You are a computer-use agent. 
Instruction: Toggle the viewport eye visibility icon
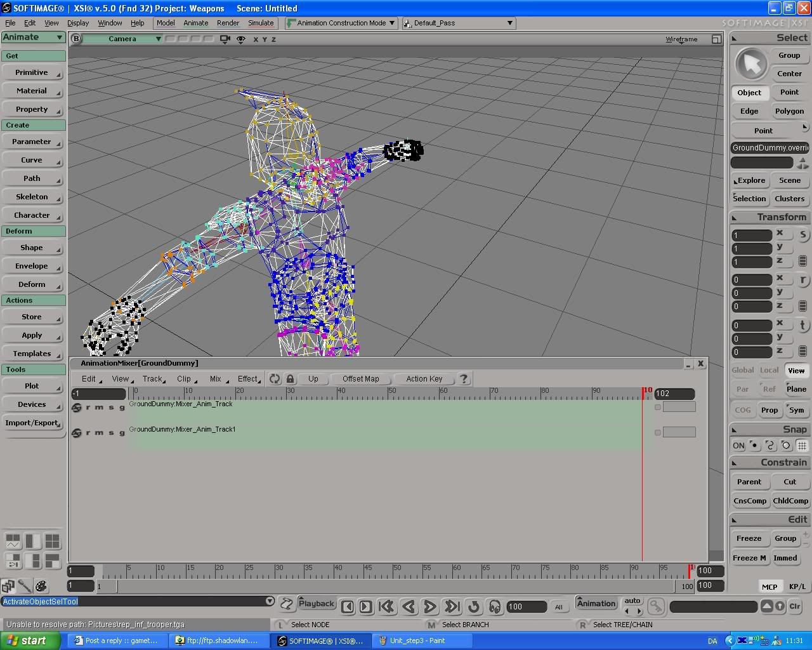click(x=241, y=39)
